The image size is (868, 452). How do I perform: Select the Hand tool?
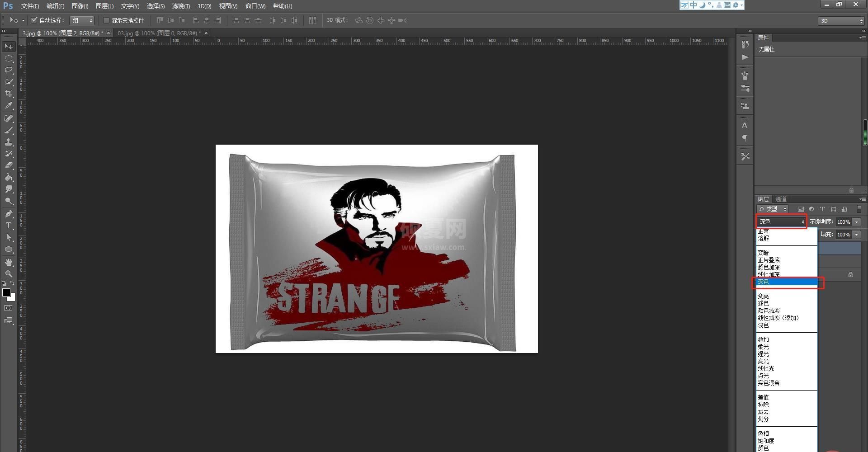9,262
